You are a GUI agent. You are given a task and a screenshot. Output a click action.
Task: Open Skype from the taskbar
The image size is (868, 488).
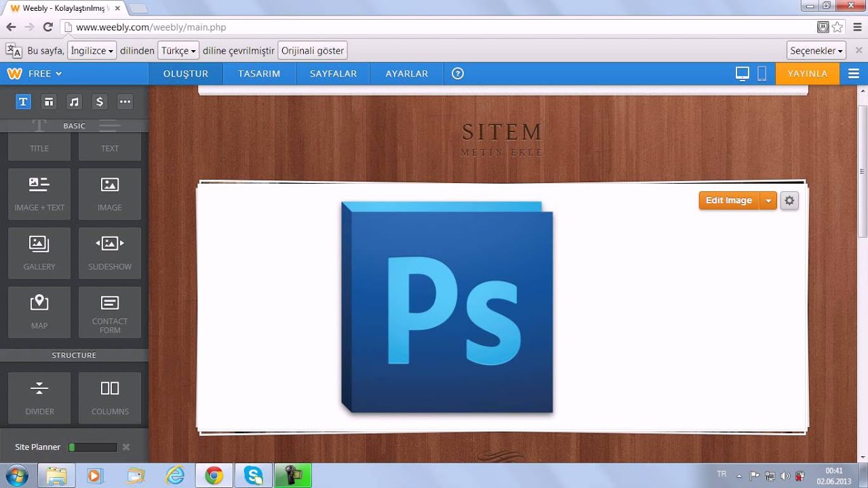[254, 476]
